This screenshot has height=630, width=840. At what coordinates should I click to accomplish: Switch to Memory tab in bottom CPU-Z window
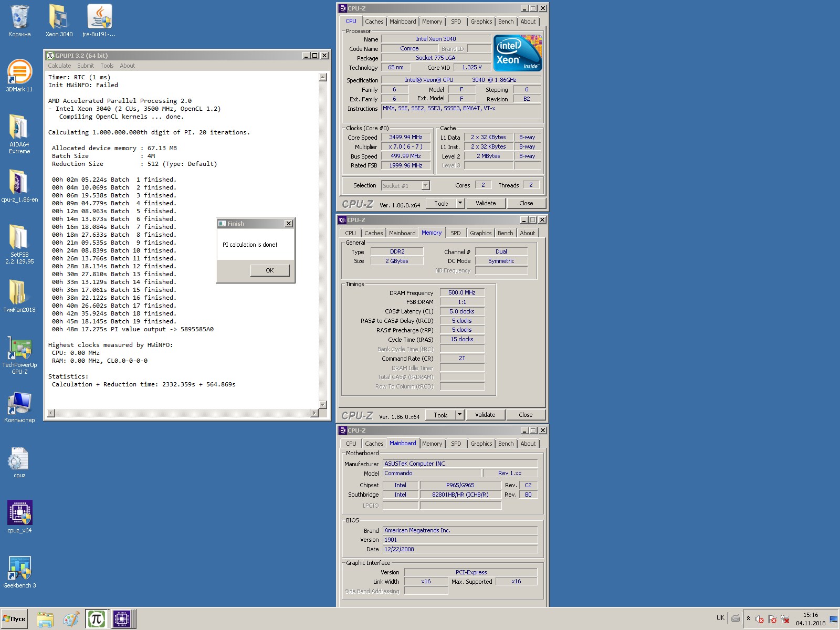(432, 444)
